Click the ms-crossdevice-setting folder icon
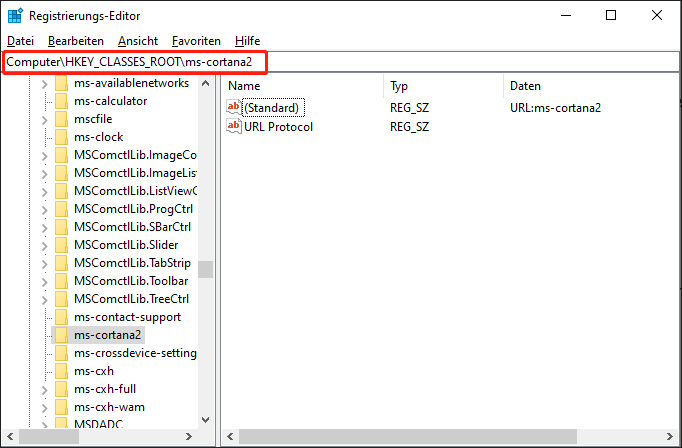 pyautogui.click(x=61, y=353)
